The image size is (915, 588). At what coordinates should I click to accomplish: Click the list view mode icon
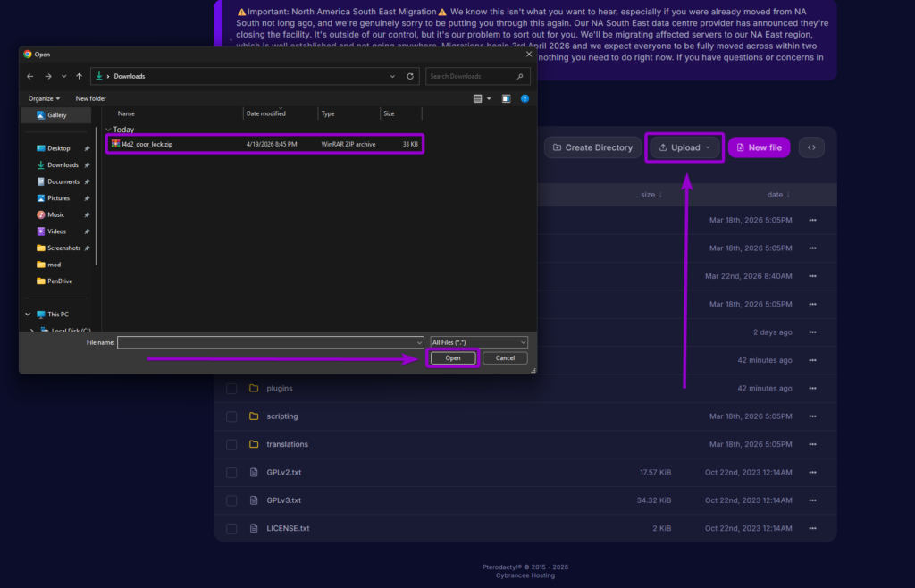(x=477, y=98)
